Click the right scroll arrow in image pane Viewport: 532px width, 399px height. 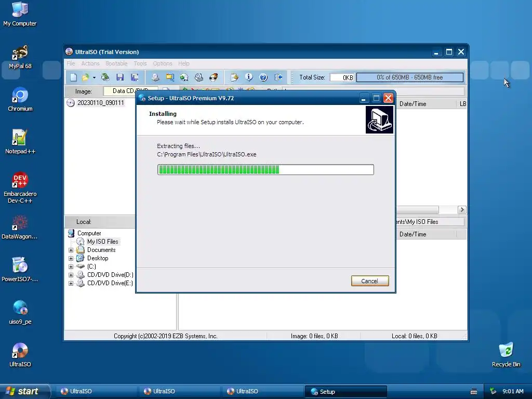click(x=462, y=210)
